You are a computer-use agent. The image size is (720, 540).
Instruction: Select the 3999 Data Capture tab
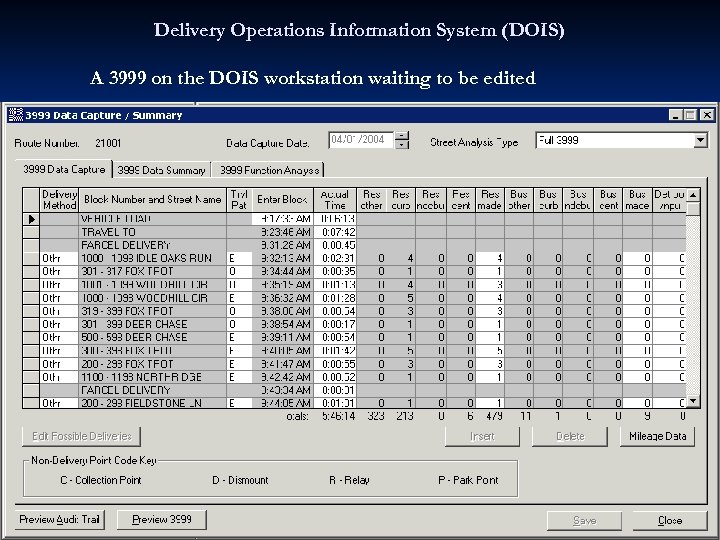[x=64, y=169]
